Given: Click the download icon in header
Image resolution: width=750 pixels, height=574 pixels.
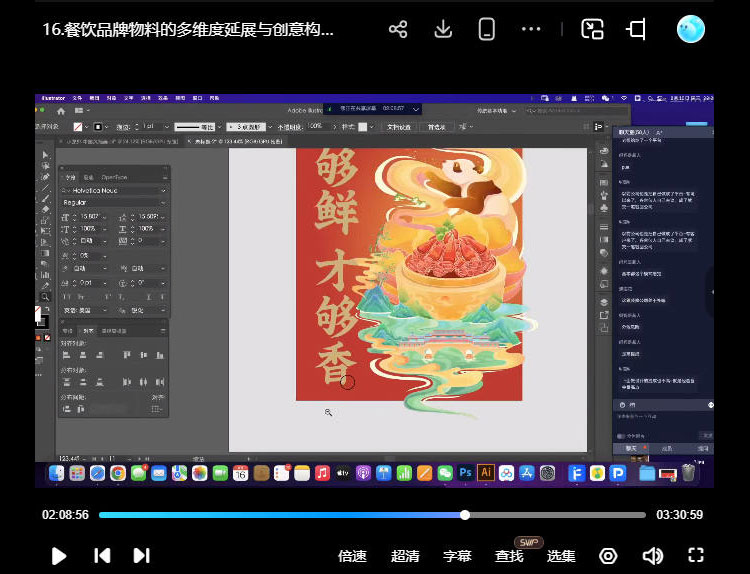Looking at the screenshot, I should coord(443,29).
